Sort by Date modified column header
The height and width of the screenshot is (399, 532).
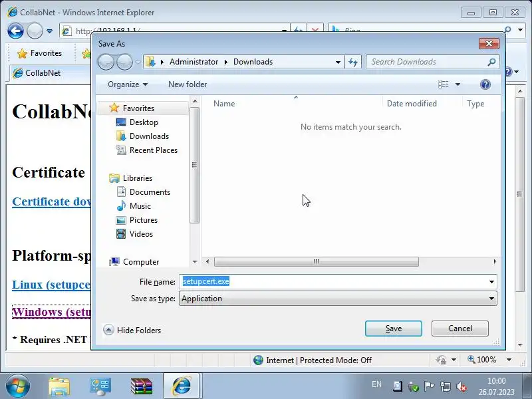pos(412,104)
